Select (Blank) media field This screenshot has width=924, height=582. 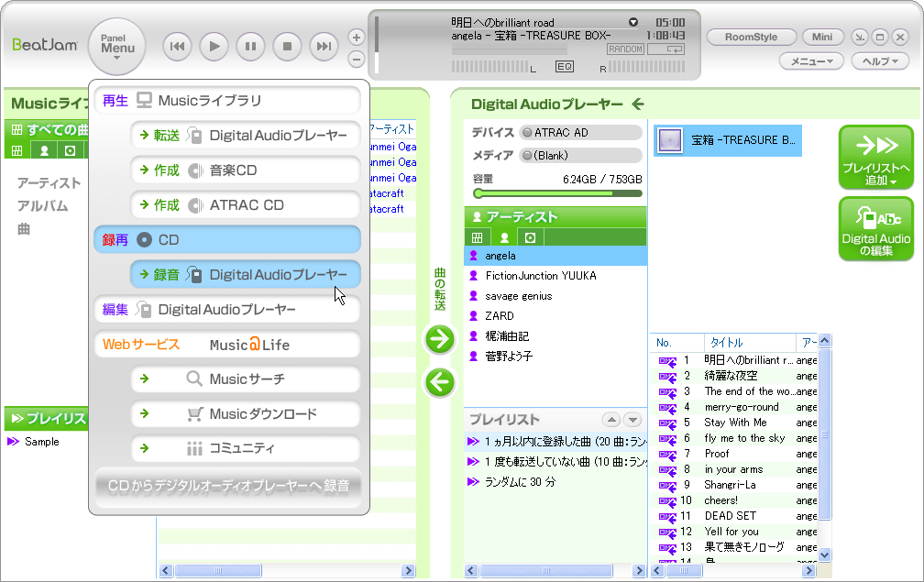pyautogui.click(x=580, y=156)
